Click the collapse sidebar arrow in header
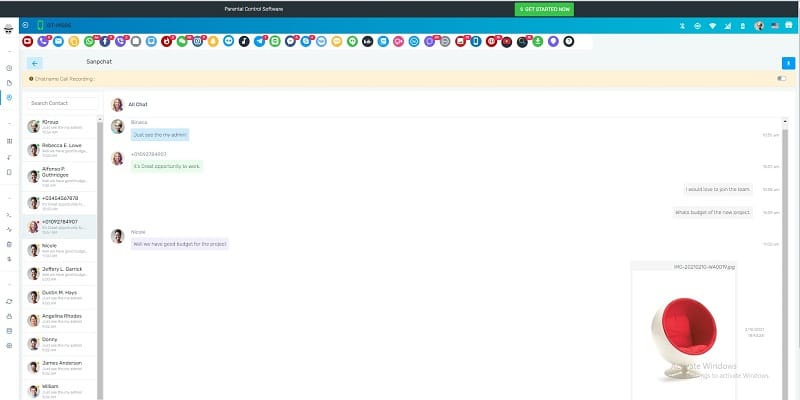The width and height of the screenshot is (800, 400). click(x=25, y=25)
